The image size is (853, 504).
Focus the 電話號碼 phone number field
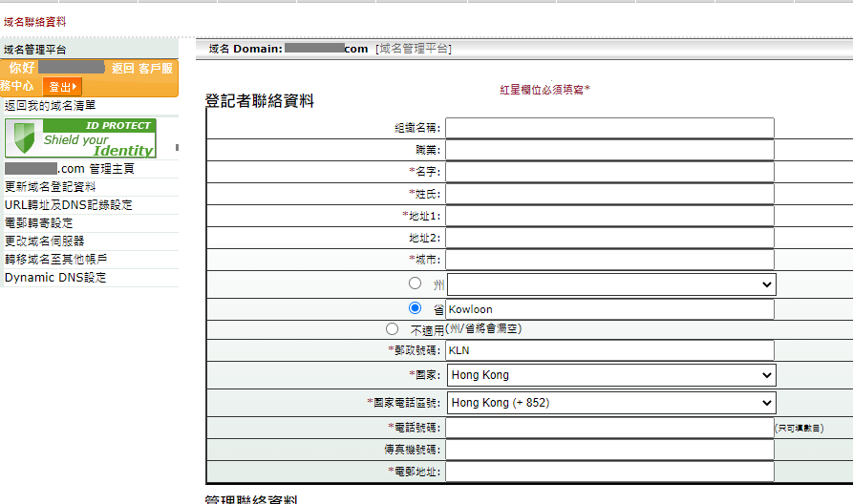[609, 428]
